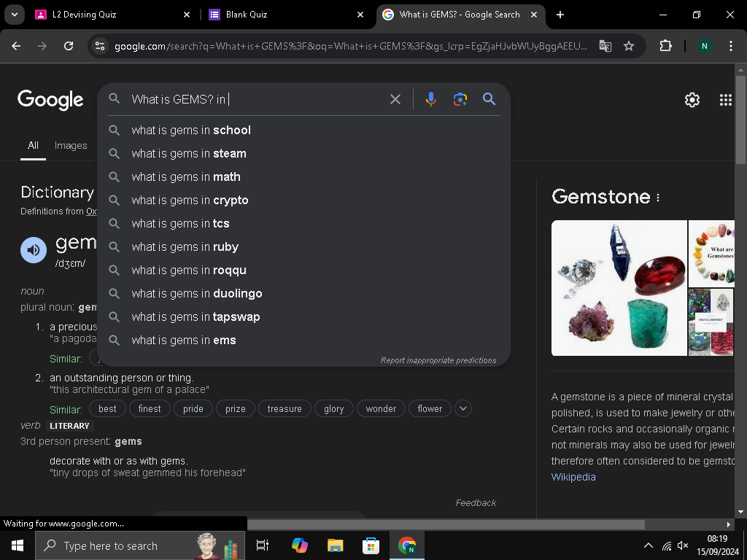Open Task View on the taskbar

[x=263, y=545]
